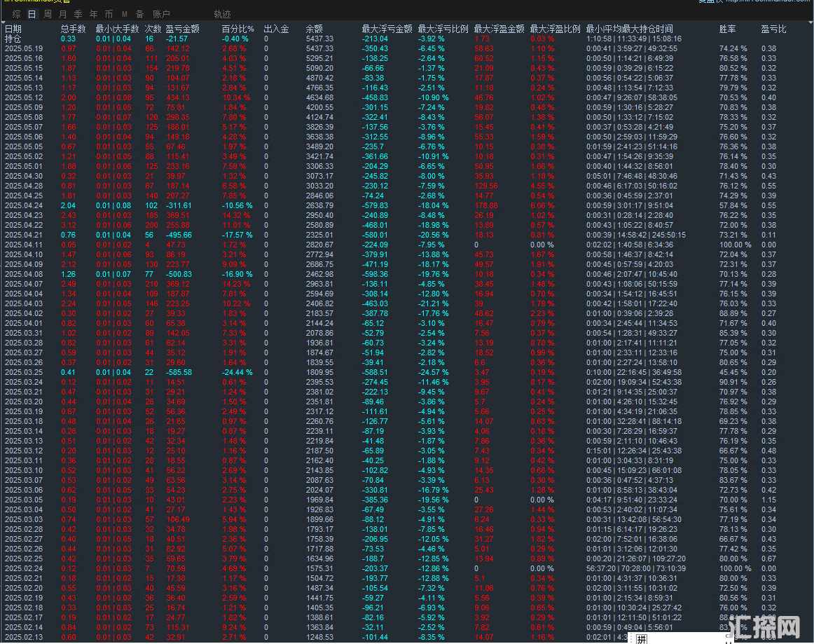Click the 最大浮亏金额 column header
The image size is (814, 644).
(387, 29)
